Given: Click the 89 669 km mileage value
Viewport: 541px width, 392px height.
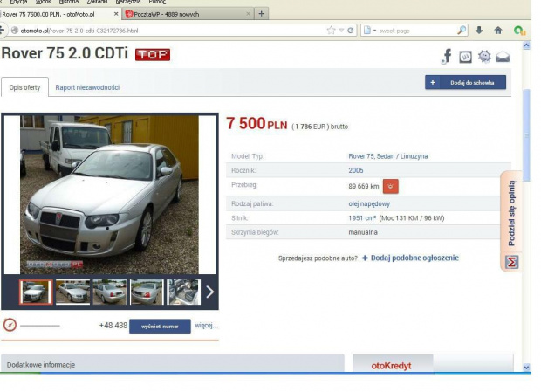Looking at the screenshot, I should tap(364, 186).
